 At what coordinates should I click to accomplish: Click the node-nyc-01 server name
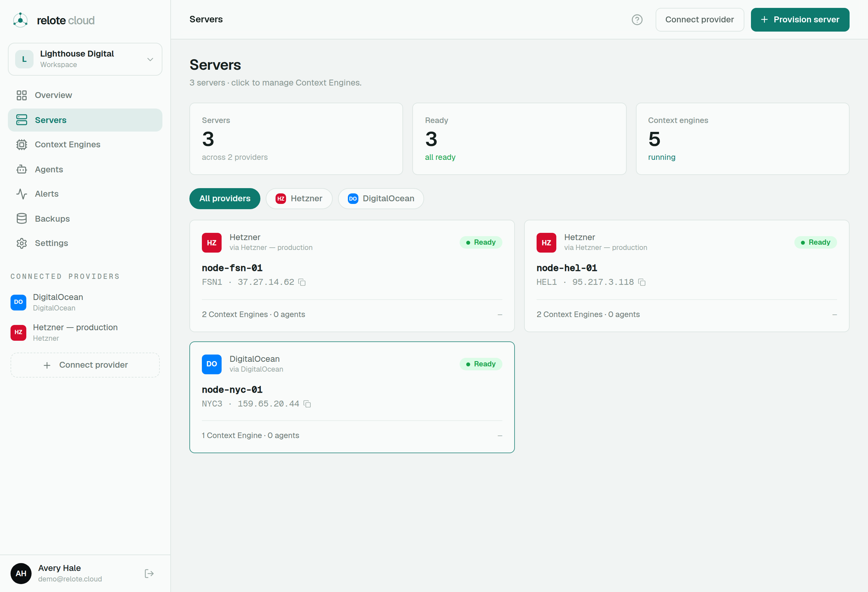point(232,389)
